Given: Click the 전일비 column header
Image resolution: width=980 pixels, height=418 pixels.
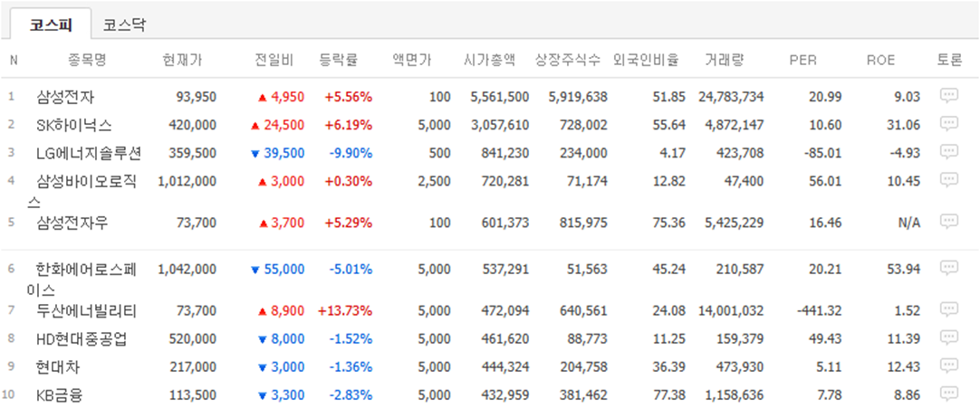Looking at the screenshot, I should click(x=274, y=60).
